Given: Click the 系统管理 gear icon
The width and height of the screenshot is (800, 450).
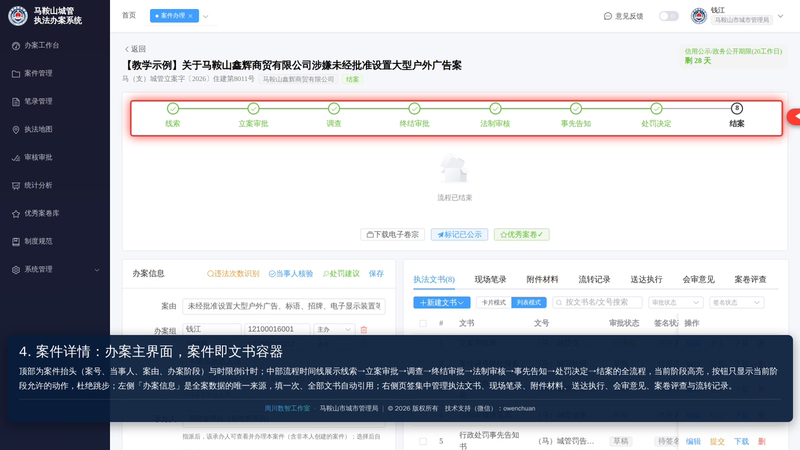Looking at the screenshot, I should (x=16, y=269).
